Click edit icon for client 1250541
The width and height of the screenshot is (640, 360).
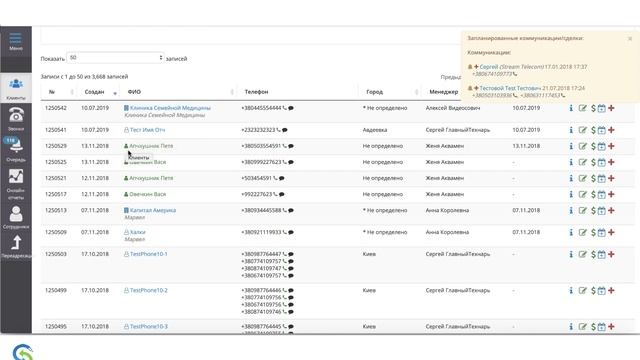pos(582,130)
